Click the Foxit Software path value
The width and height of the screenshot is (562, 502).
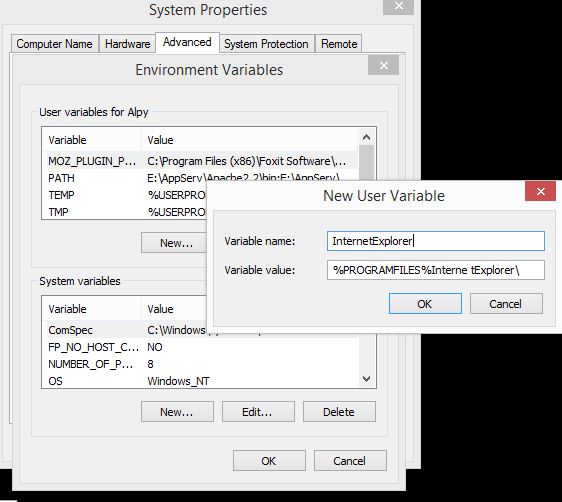point(247,161)
